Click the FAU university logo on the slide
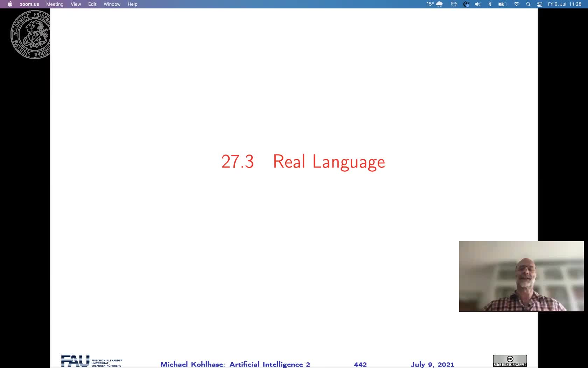 pos(74,361)
